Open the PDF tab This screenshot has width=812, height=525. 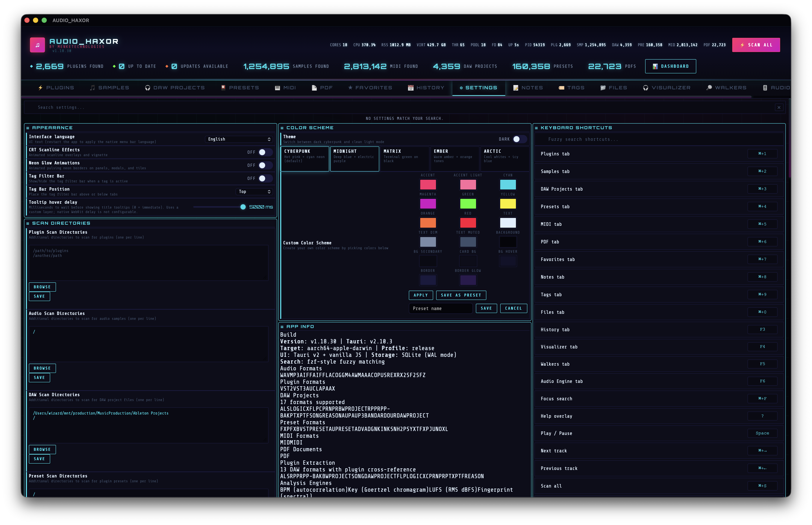pos(322,88)
